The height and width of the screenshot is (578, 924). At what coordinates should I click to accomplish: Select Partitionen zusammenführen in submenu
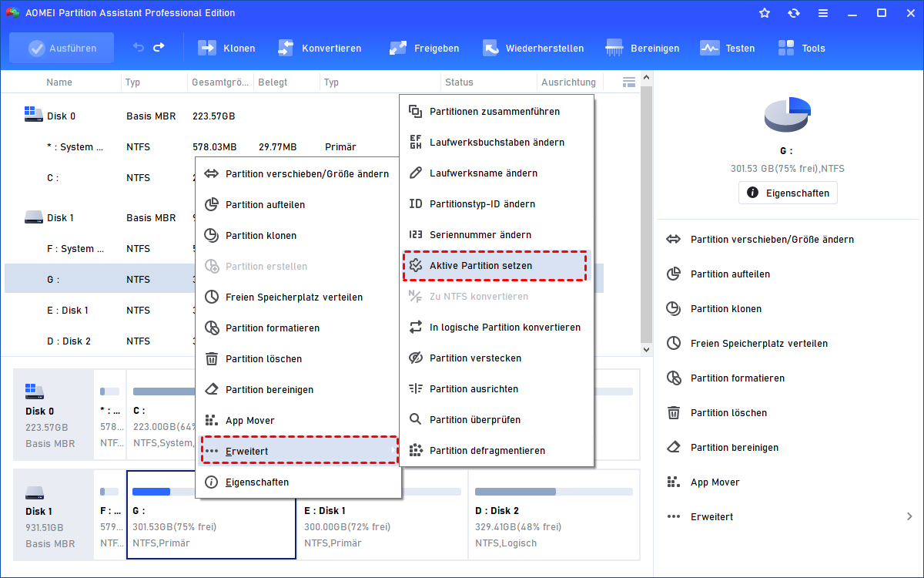(x=496, y=112)
